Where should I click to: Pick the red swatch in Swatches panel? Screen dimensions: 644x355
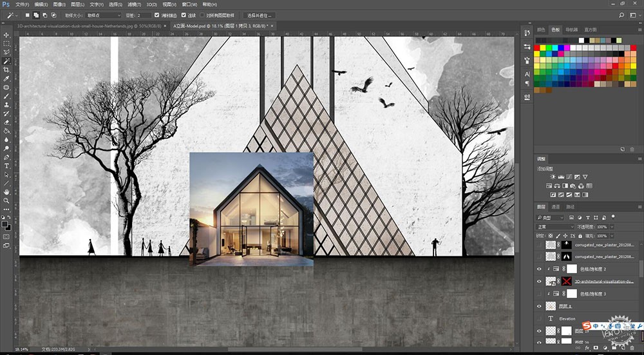[537, 48]
